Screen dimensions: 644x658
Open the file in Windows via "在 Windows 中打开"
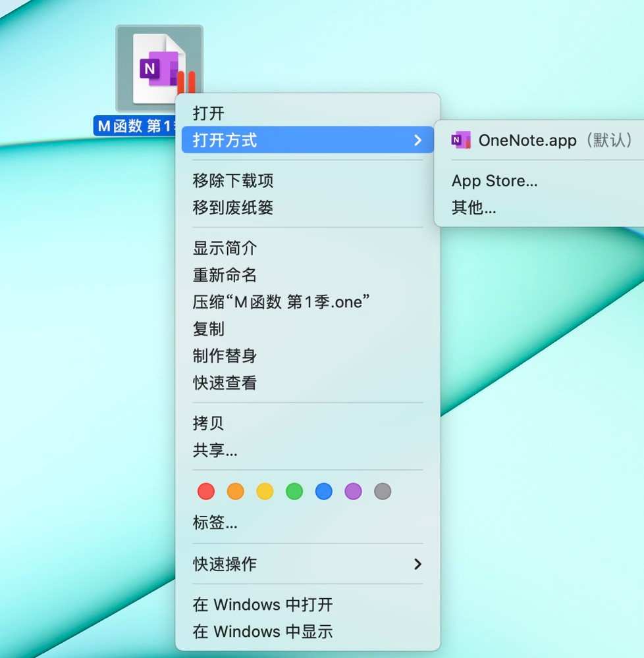(263, 604)
